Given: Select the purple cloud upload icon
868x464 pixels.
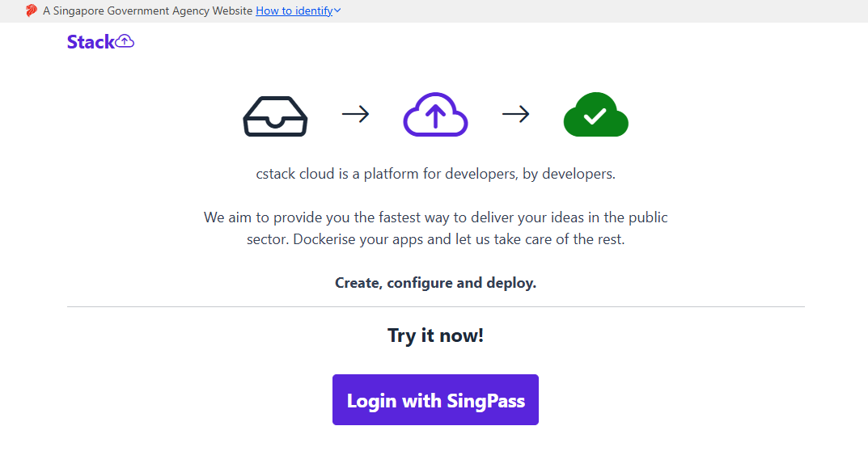Looking at the screenshot, I should tap(436, 114).
